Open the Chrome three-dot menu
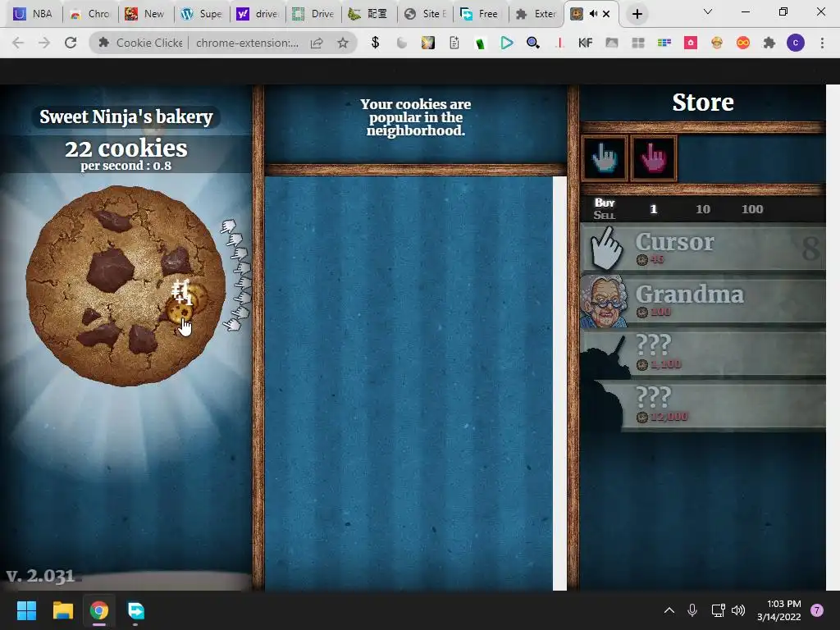The height and width of the screenshot is (630, 840). [x=822, y=43]
